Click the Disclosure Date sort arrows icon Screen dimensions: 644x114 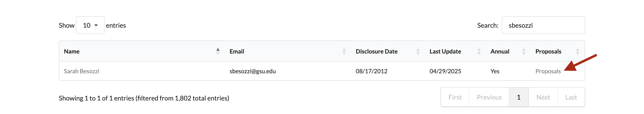(418, 51)
